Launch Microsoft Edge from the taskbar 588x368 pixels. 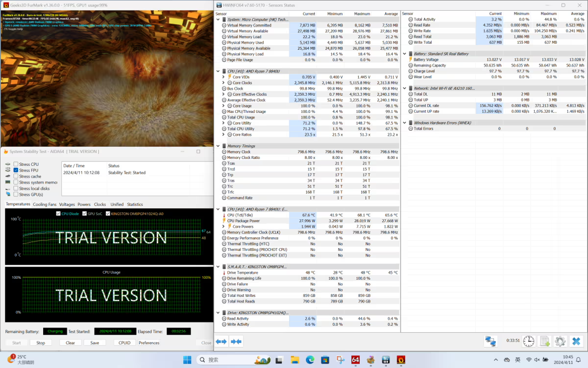click(x=310, y=360)
